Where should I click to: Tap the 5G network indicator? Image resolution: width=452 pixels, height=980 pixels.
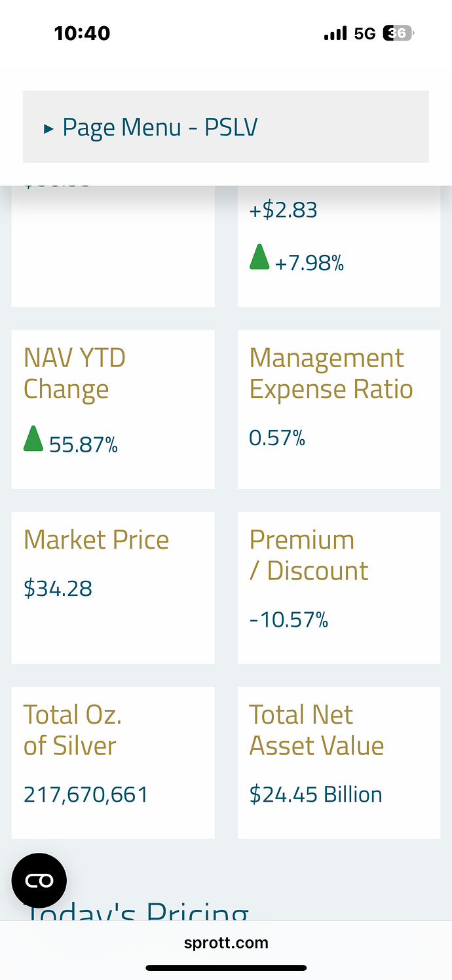[365, 33]
